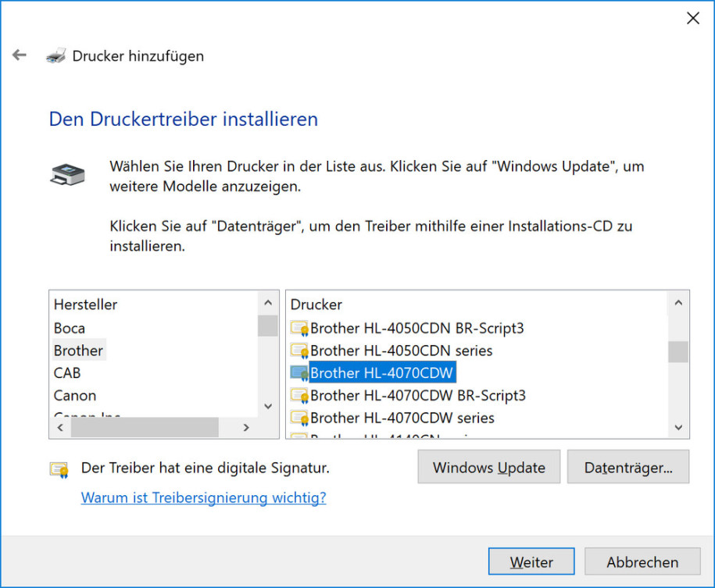
Task: Click certificate icon of Brother HL-4070CDW BR-Script3
Action: pyautogui.click(x=299, y=395)
